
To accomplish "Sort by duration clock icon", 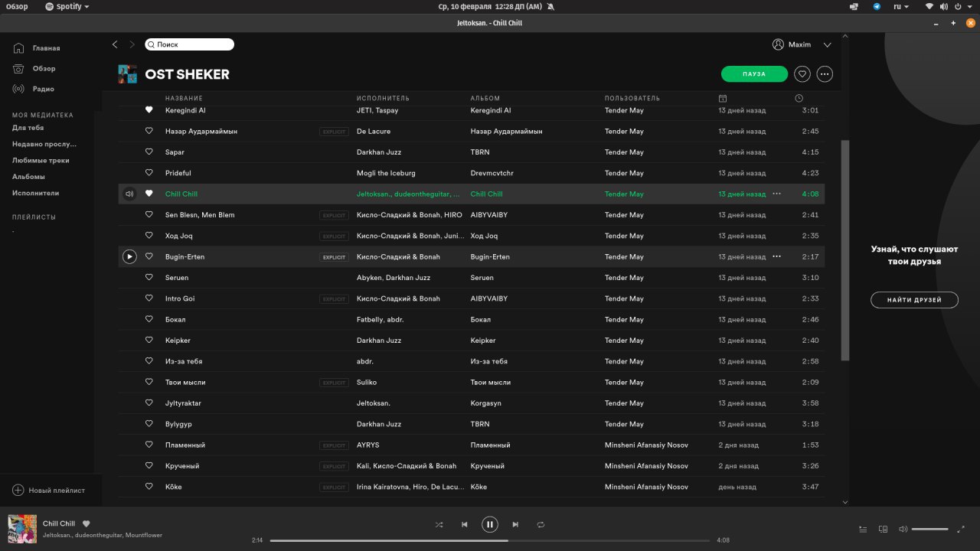I will 799,98.
